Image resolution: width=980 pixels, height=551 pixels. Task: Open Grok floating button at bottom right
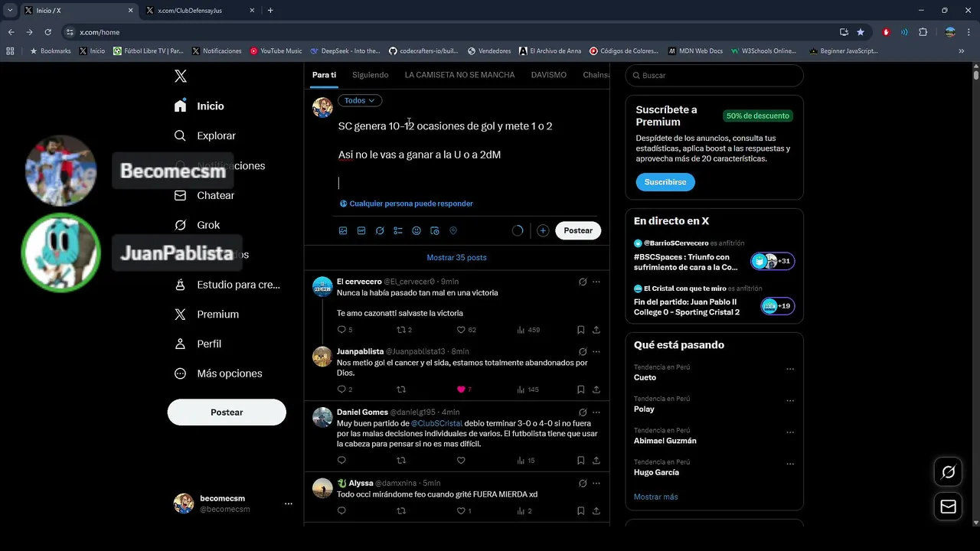tap(948, 472)
